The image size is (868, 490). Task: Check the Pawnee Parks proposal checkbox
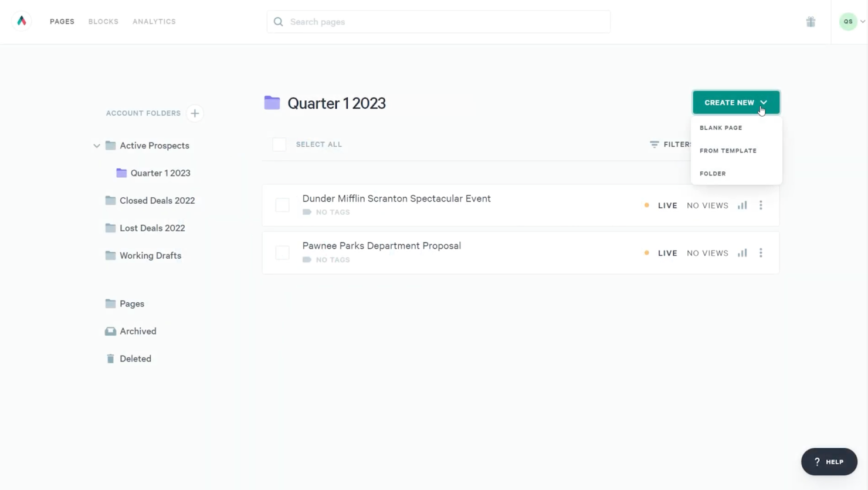pyautogui.click(x=282, y=252)
